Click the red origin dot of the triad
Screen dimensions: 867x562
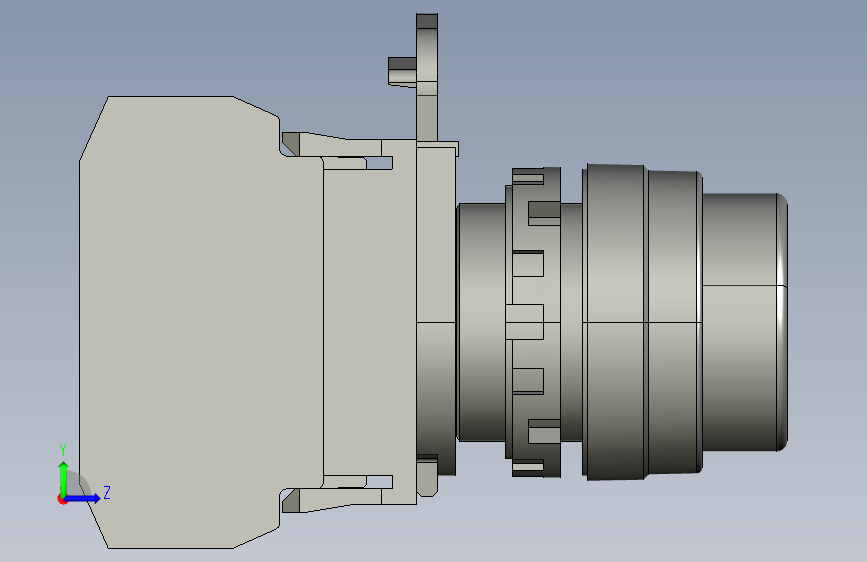(62, 499)
